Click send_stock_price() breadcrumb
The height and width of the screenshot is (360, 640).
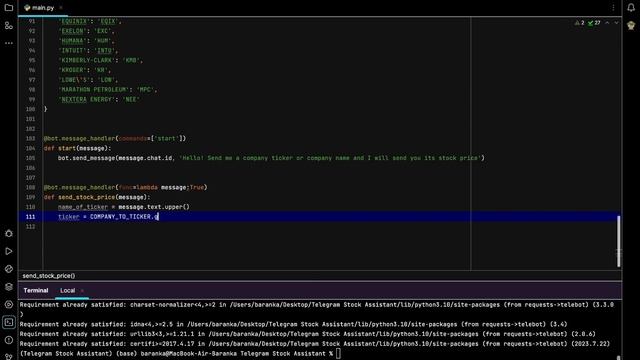pyautogui.click(x=49, y=276)
